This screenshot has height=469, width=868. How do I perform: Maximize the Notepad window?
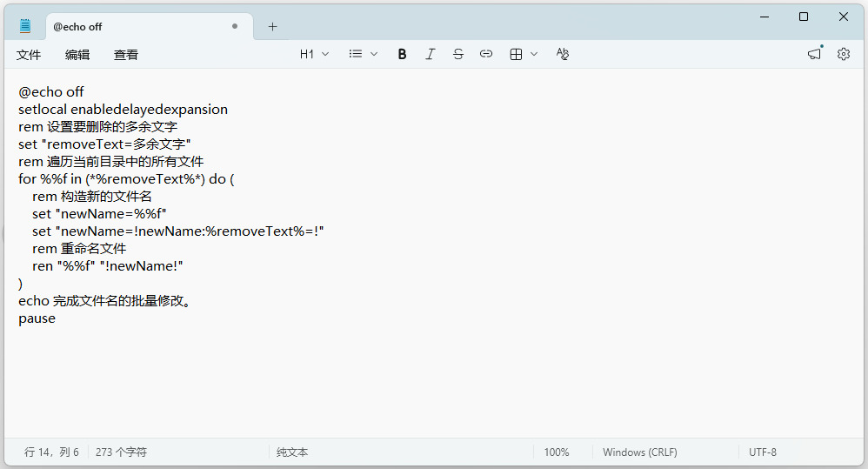[804, 17]
